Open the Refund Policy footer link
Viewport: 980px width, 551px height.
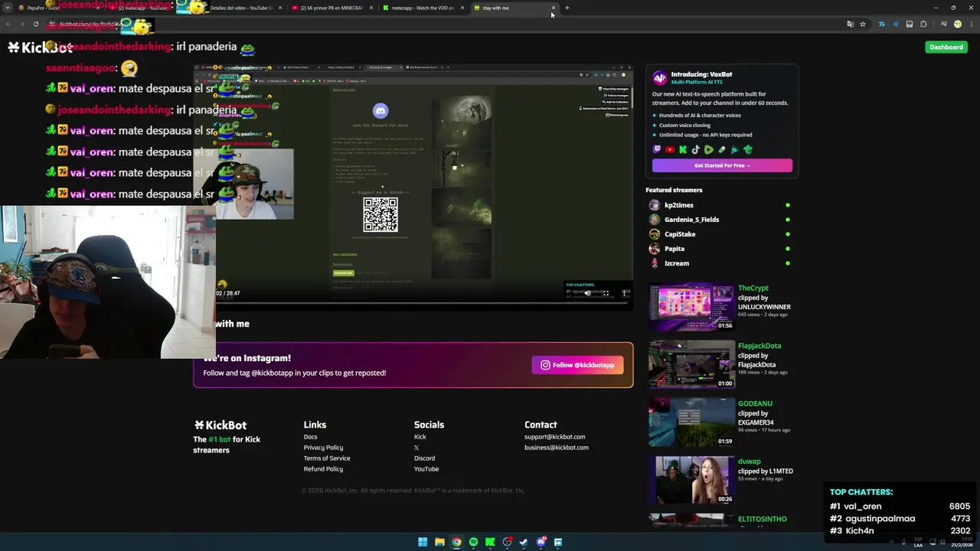click(x=323, y=469)
